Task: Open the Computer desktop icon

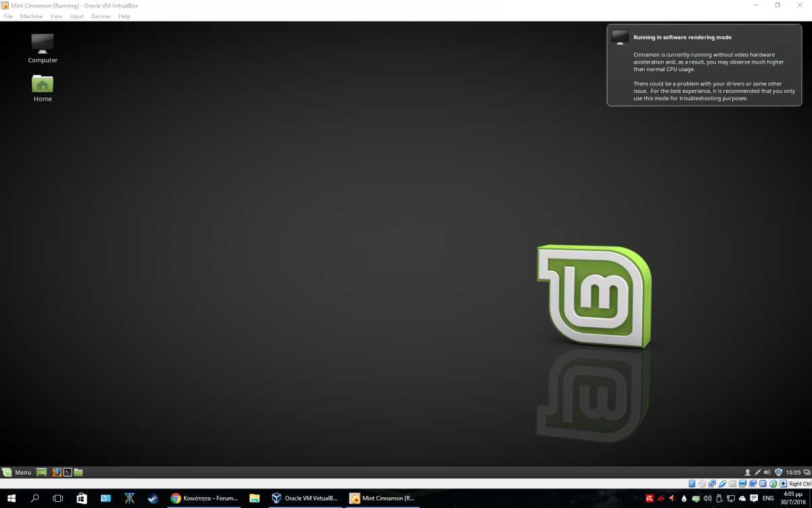Action: (x=43, y=48)
